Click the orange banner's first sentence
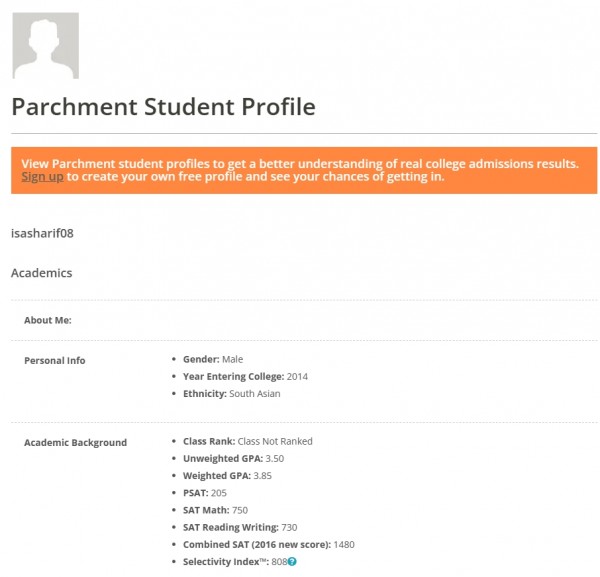600x577 pixels. point(300,164)
